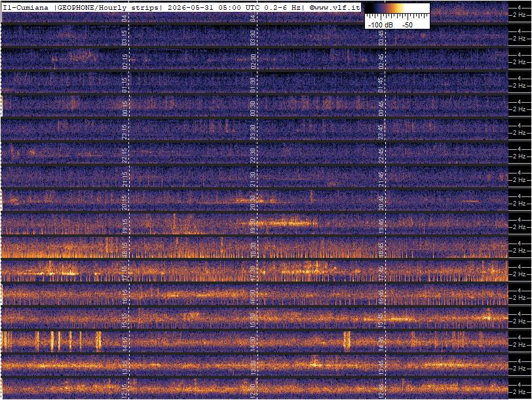Click the 2 Hz axis label on 03:45 strip
532x400 pixels.
coord(520,39)
